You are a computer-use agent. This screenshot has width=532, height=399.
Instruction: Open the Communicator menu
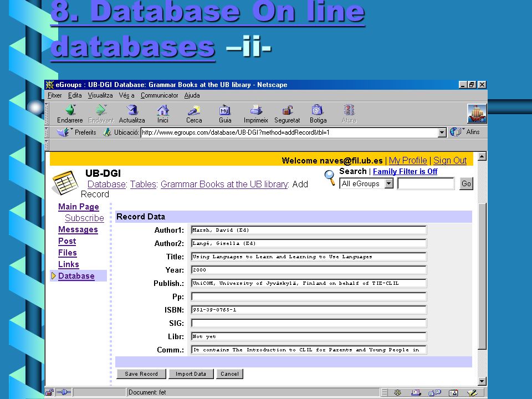coord(160,95)
